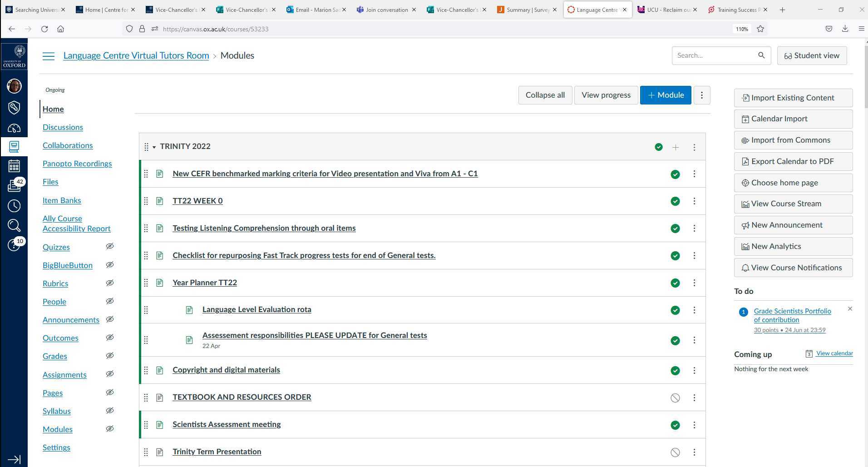
Task: Click the blue + Module button
Action: [x=666, y=95]
